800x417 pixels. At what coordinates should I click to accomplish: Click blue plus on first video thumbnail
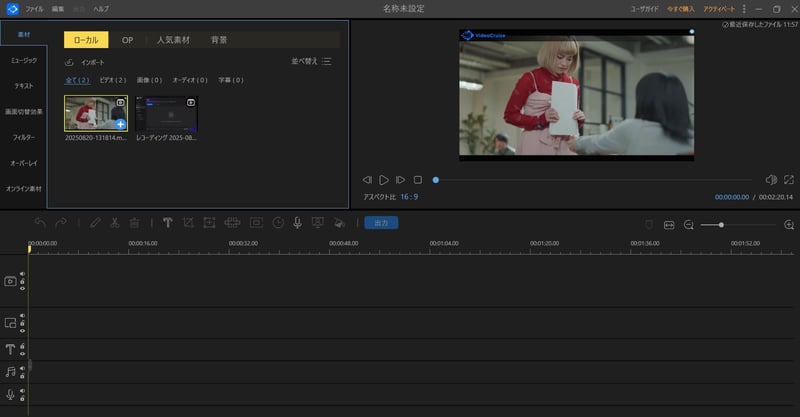point(120,124)
